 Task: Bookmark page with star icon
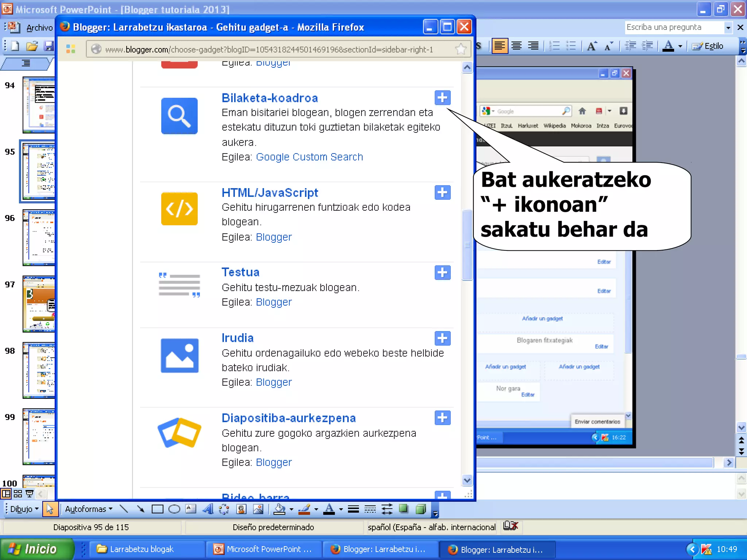pos(461,49)
